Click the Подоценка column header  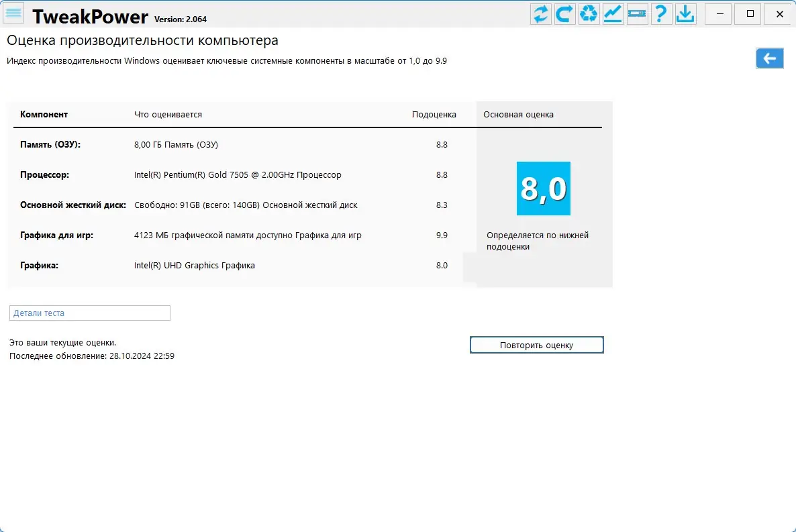pyautogui.click(x=434, y=115)
